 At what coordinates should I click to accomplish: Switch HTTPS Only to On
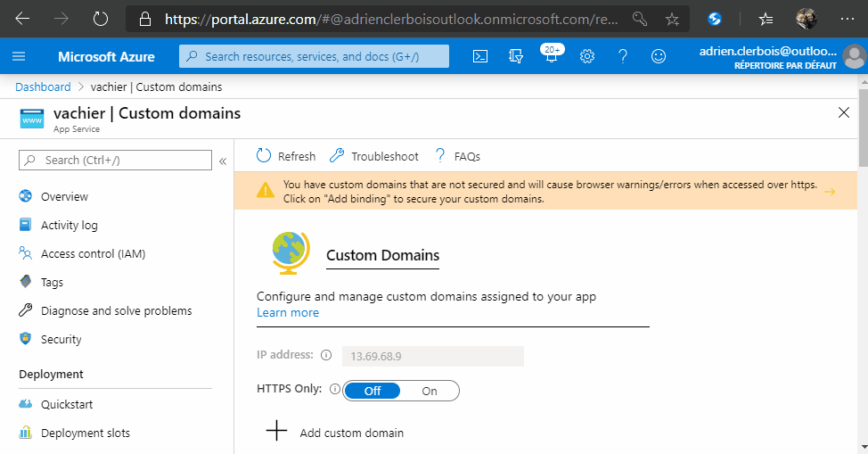click(x=430, y=391)
